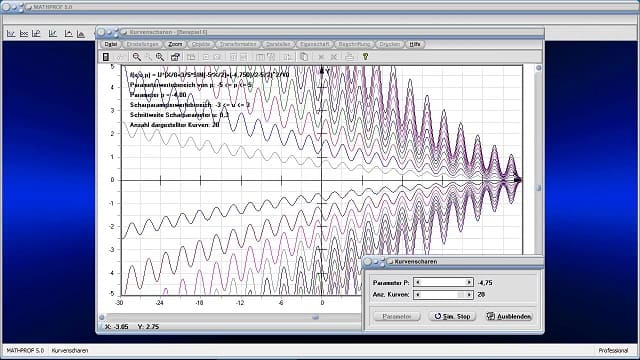Decrease Parameter P with left slider arrow
The width and height of the screenshot is (640, 360).
418,282
